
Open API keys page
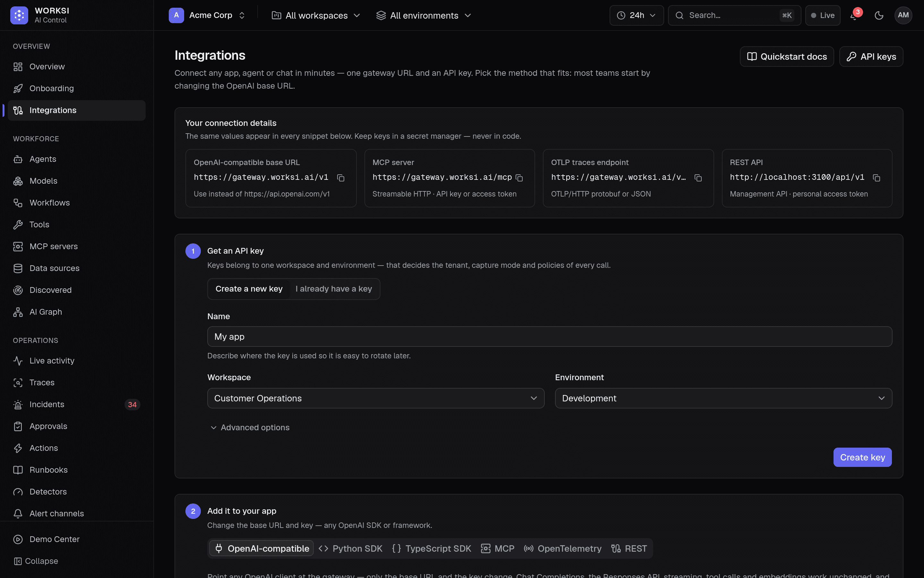[x=871, y=57]
